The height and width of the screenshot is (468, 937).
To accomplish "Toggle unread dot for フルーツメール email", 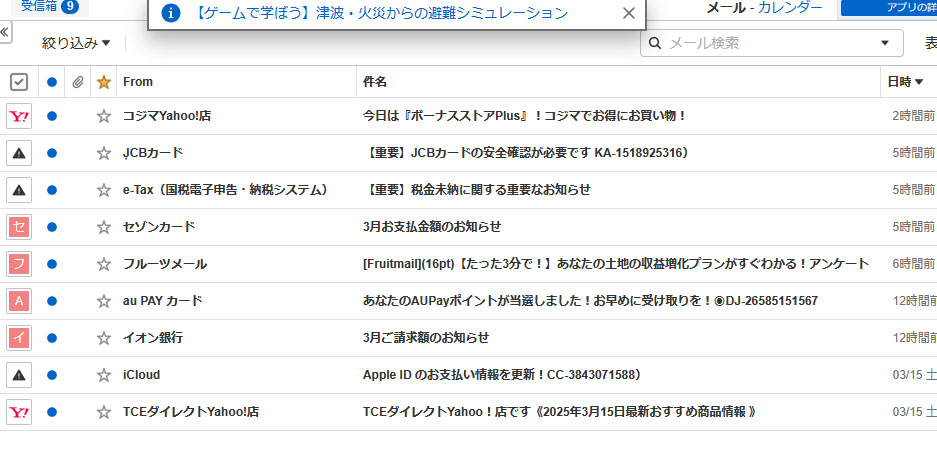I will click(x=52, y=264).
